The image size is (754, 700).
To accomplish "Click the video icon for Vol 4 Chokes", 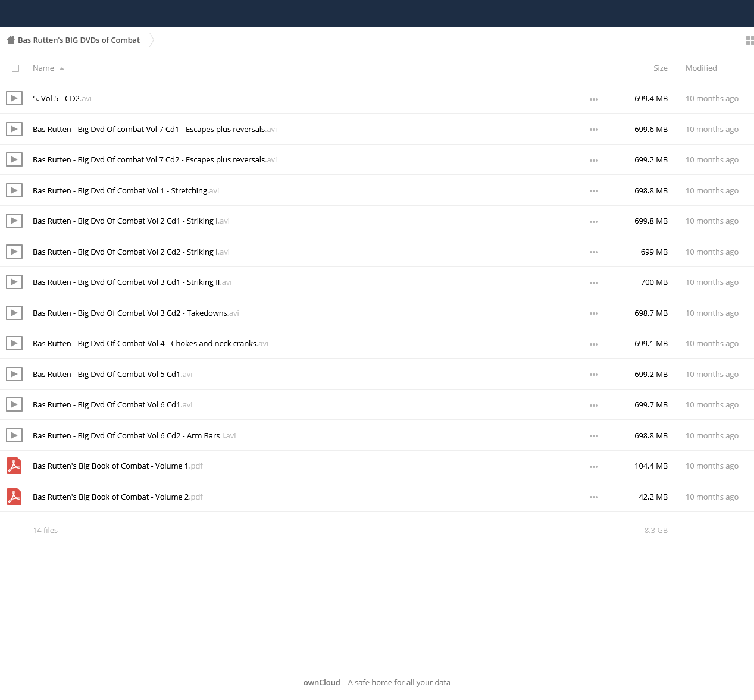I will [x=14, y=343].
